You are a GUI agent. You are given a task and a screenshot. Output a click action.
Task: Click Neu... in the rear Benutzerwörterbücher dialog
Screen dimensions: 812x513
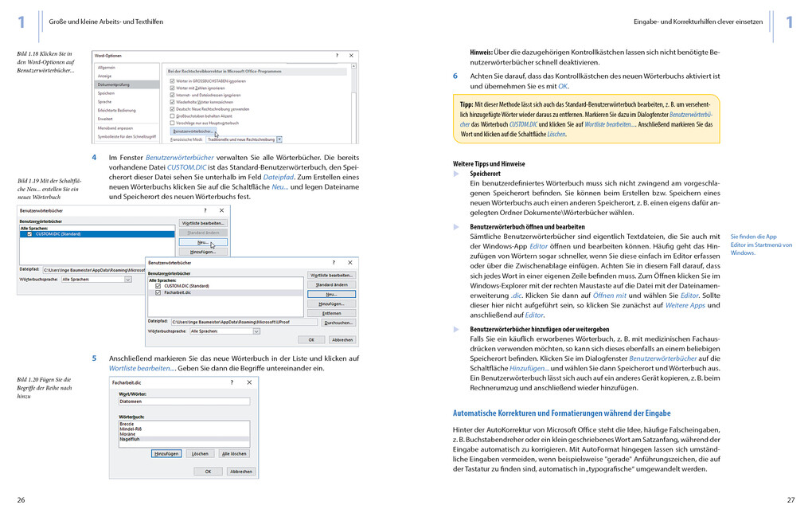[x=203, y=242]
